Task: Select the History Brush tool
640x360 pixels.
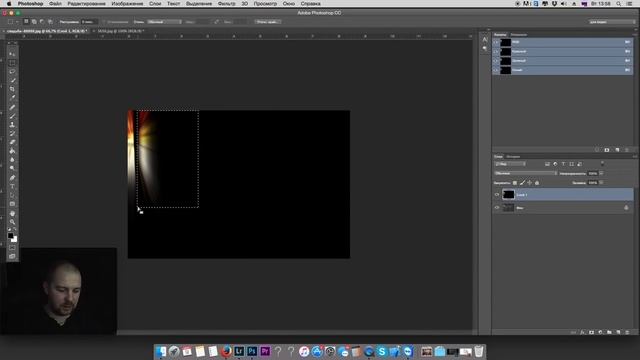Action: pyautogui.click(x=12, y=133)
